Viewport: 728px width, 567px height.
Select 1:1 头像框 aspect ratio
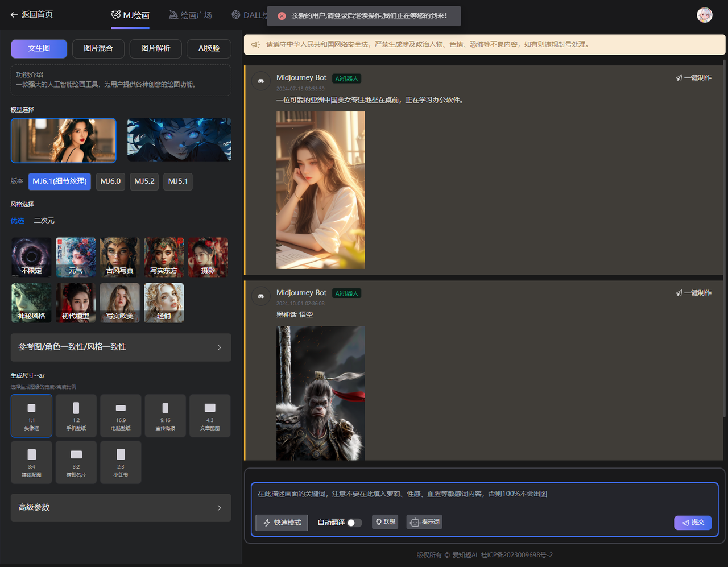(x=31, y=416)
